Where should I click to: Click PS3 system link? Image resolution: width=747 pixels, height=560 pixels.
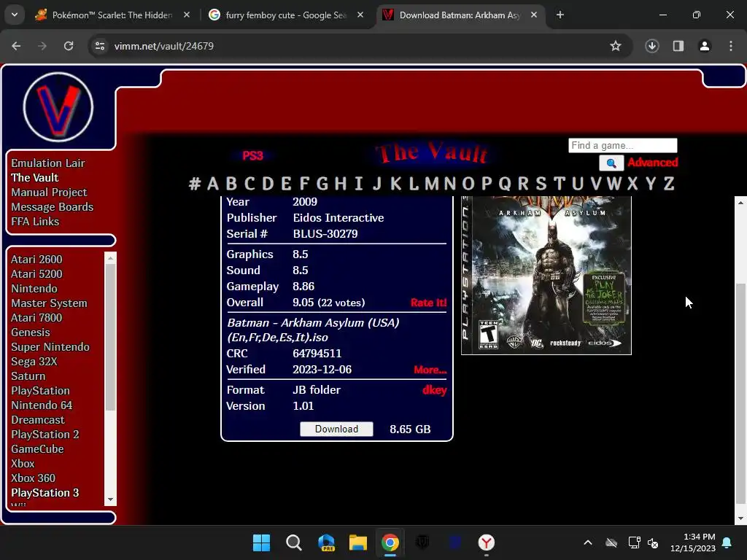[252, 156]
